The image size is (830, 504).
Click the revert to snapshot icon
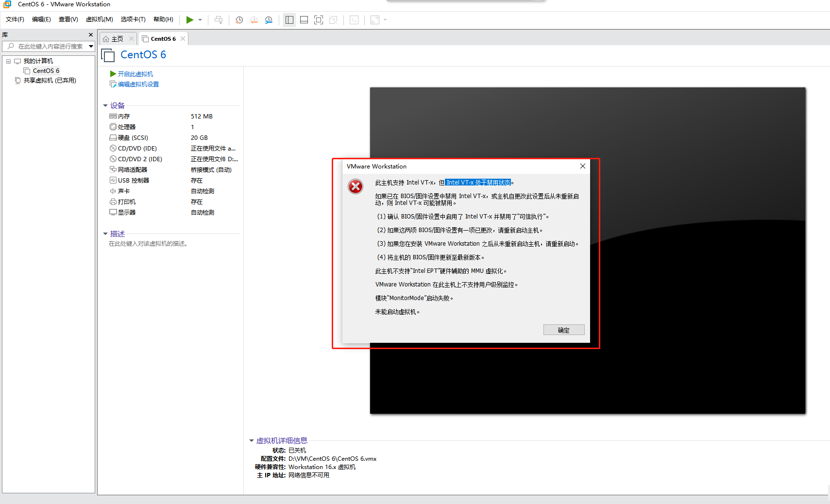(x=254, y=20)
